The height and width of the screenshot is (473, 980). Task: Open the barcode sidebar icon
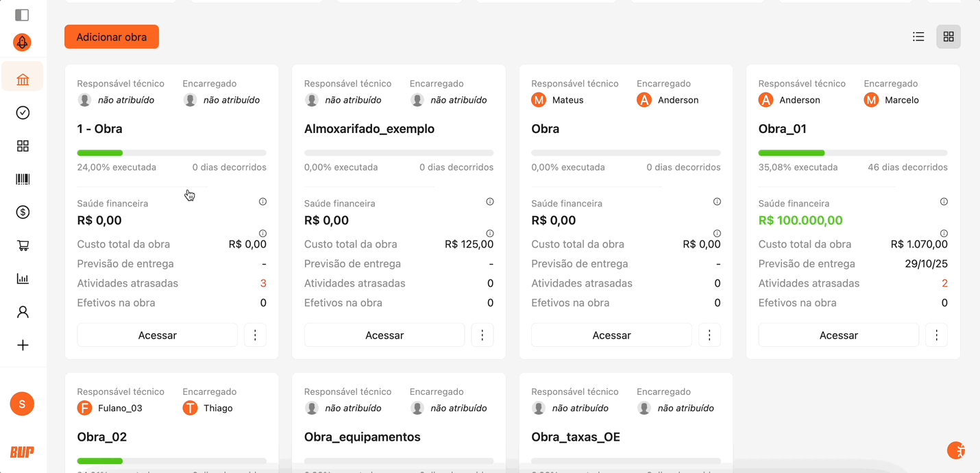[x=23, y=180]
